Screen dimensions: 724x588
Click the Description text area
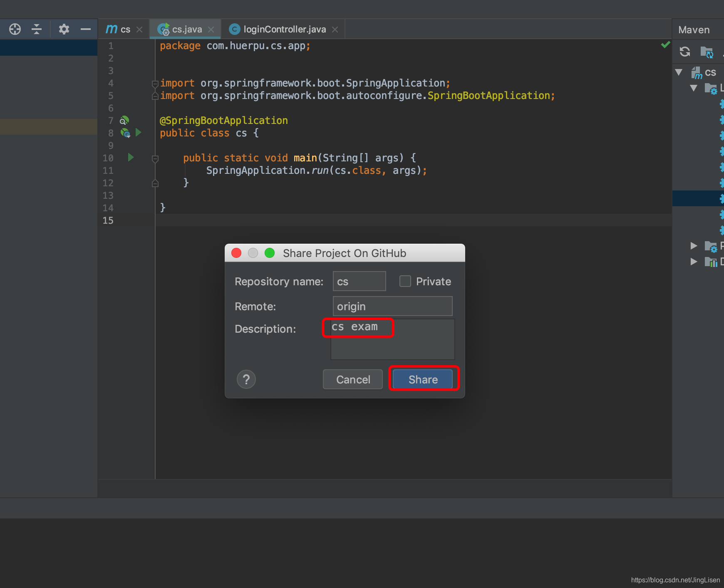click(x=392, y=339)
